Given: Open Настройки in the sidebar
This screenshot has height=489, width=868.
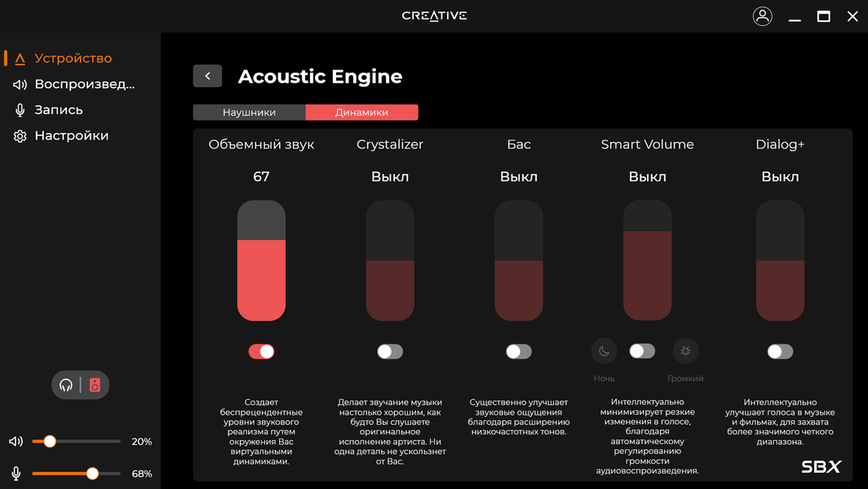Looking at the screenshot, I should 71,136.
